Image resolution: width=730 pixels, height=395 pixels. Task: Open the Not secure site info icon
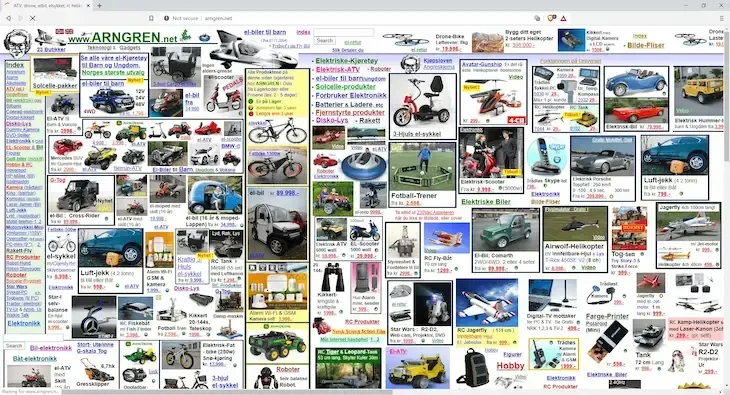point(167,18)
